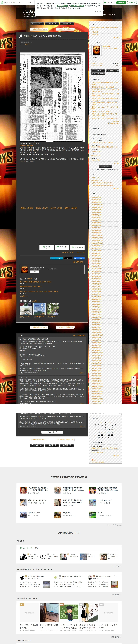Click the コメントする speech bubble button
The width and height of the screenshot is (138, 644).
click(62, 247)
